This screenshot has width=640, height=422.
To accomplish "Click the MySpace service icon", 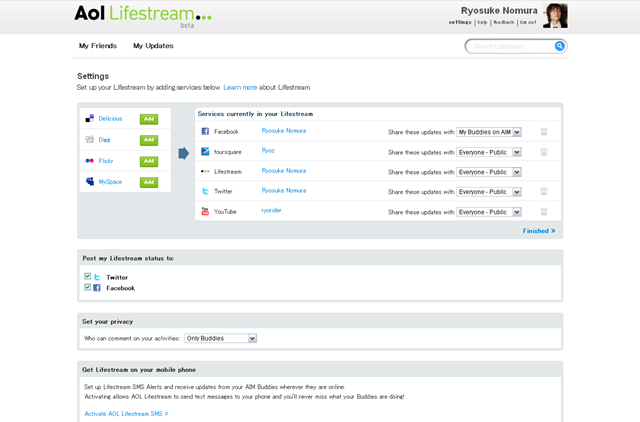I will click(90, 182).
